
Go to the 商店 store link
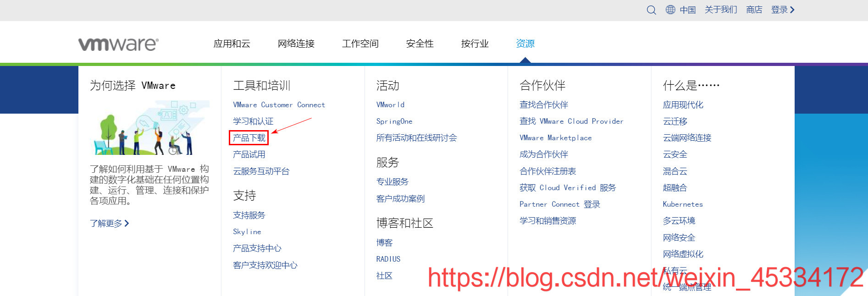coord(754,10)
